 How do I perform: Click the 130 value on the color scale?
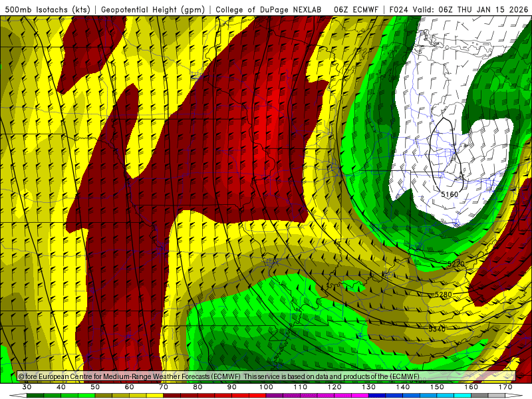tap(369, 387)
